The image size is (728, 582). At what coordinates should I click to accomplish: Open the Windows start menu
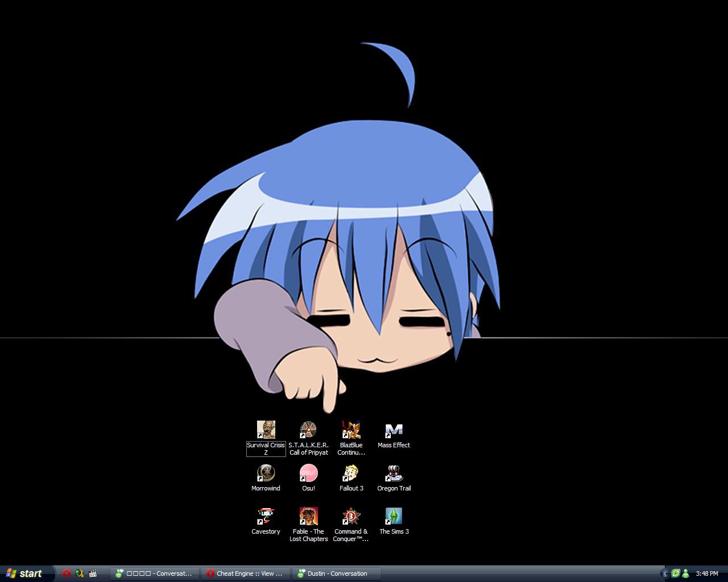click(x=26, y=573)
